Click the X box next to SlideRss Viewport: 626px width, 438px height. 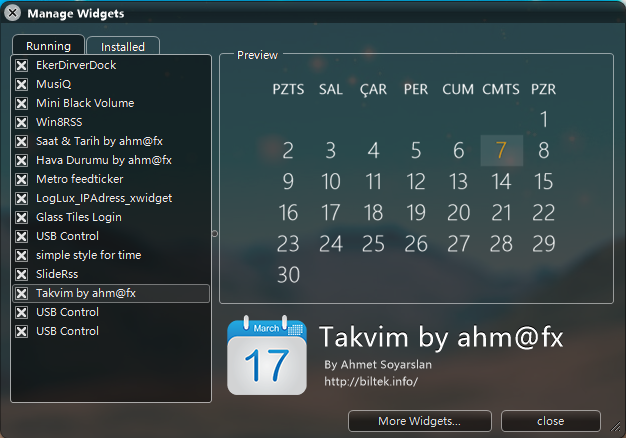click(22, 274)
